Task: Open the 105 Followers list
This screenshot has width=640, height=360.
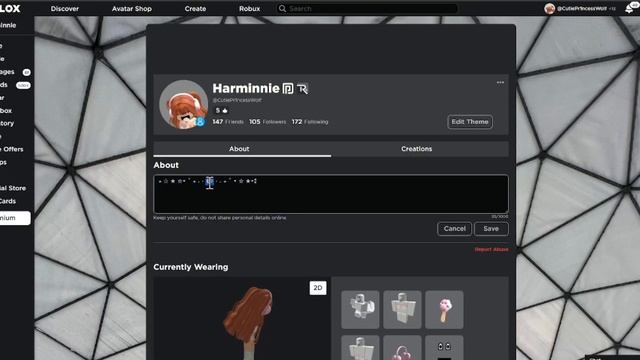Action: (267, 122)
